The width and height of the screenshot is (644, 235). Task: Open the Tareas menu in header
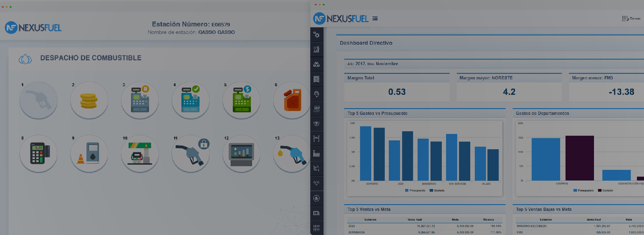(631, 18)
